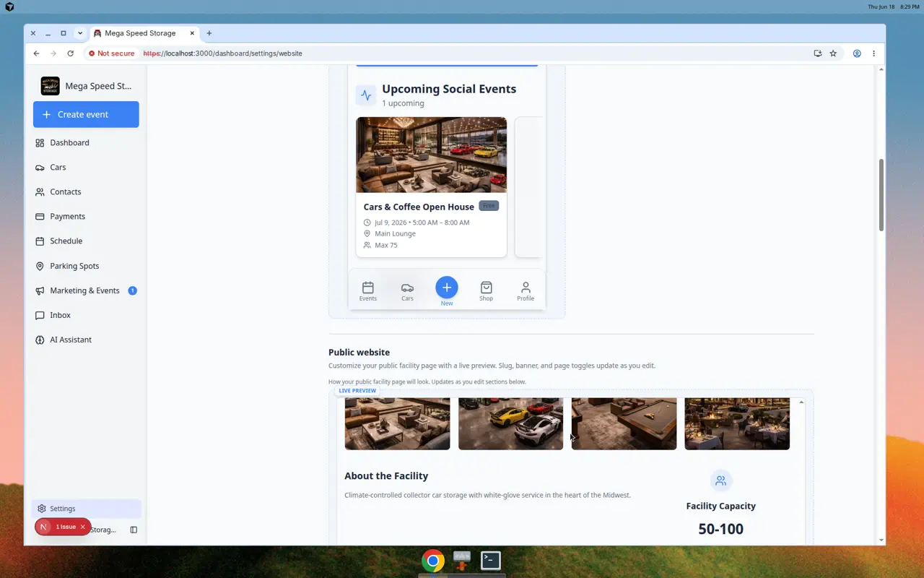The height and width of the screenshot is (578, 924).
Task: Click the lounge photo in live preview
Action: point(397,423)
